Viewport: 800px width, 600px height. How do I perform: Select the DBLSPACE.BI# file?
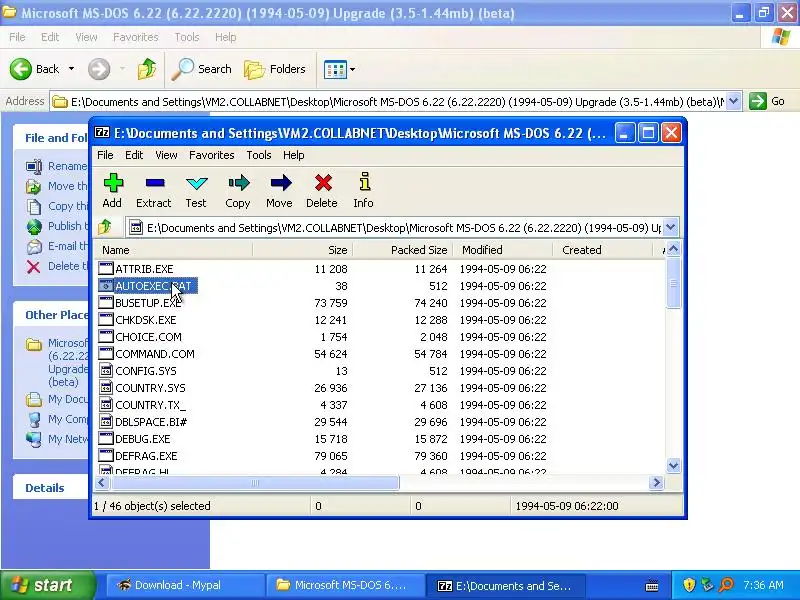(151, 422)
